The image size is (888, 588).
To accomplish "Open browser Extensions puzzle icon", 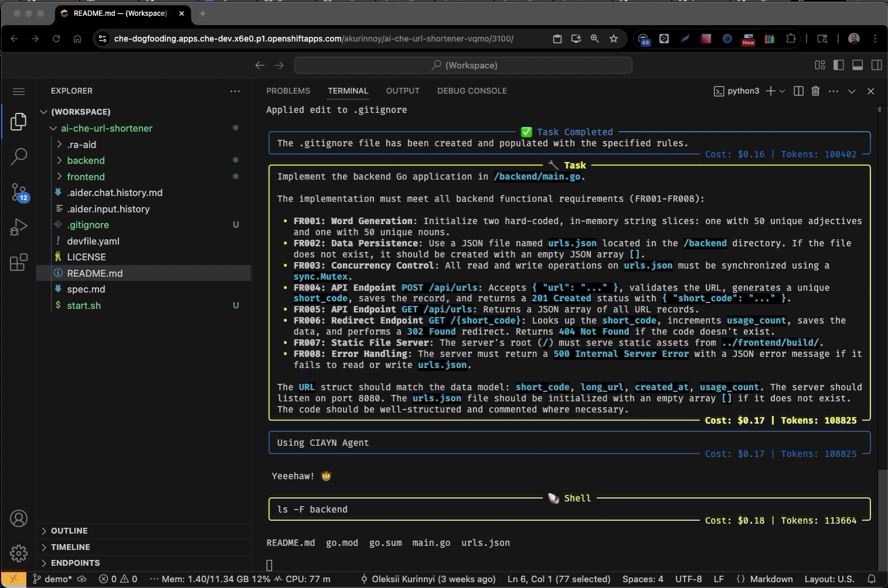I will (791, 39).
